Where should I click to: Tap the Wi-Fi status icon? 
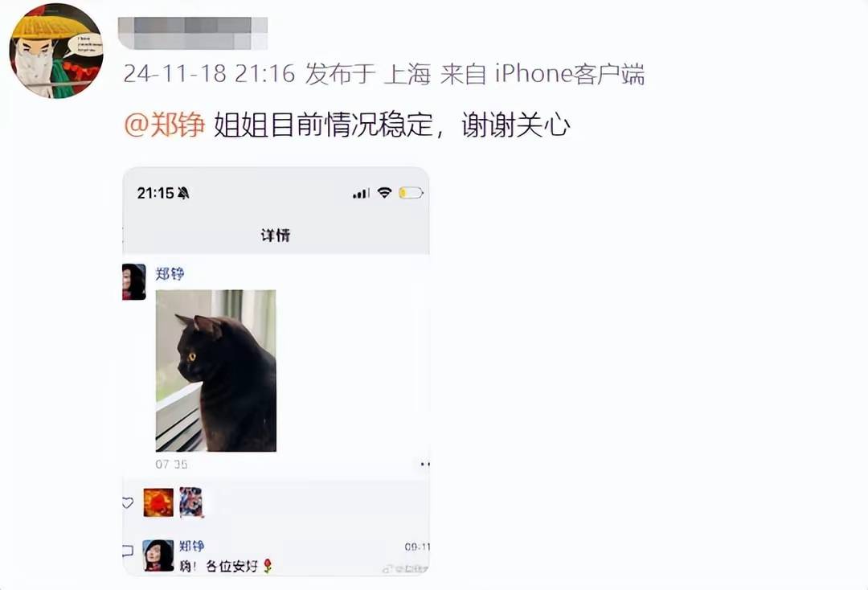tap(385, 193)
